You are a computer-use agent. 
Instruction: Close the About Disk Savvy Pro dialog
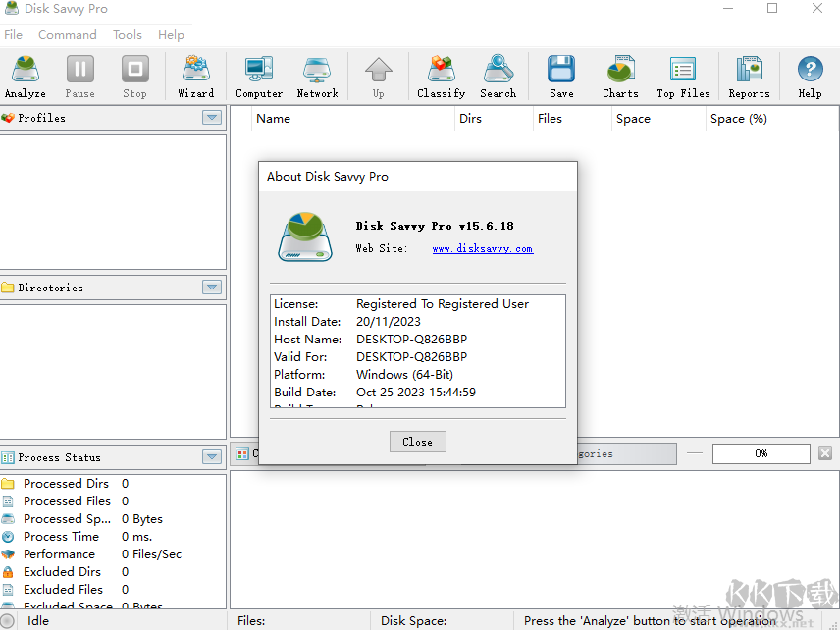click(418, 442)
